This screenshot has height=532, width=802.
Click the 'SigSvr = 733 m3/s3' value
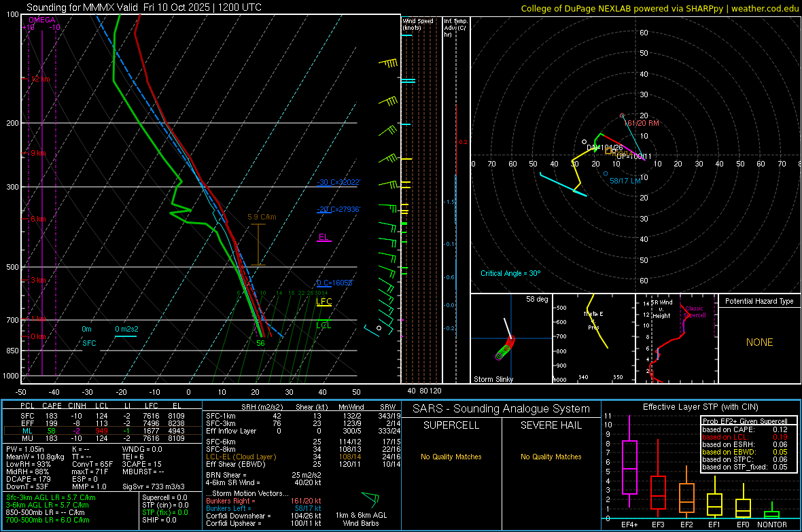pos(154,486)
